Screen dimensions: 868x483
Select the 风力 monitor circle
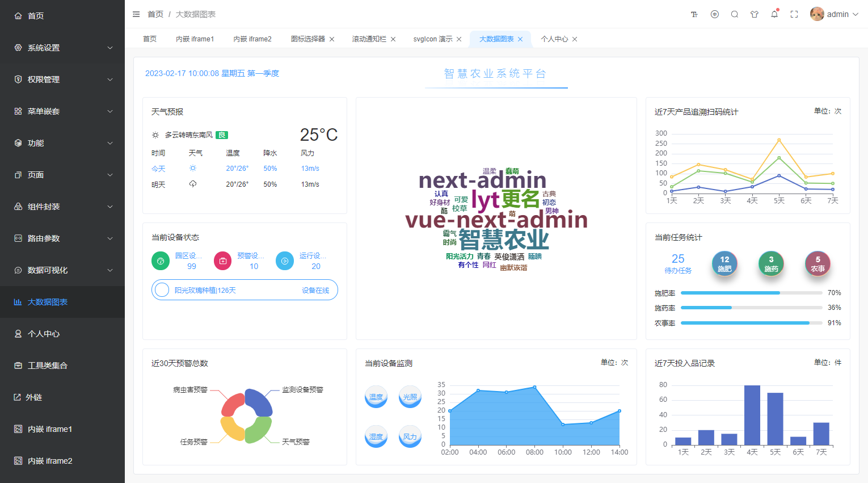410,436
